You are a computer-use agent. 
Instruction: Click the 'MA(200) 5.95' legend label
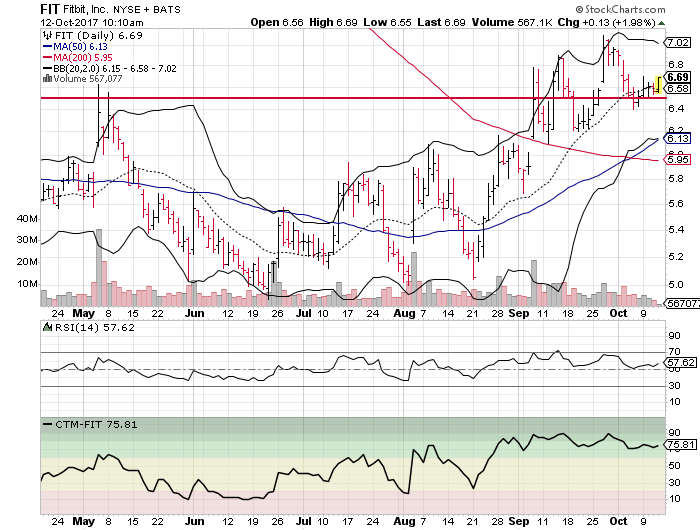click(x=83, y=58)
